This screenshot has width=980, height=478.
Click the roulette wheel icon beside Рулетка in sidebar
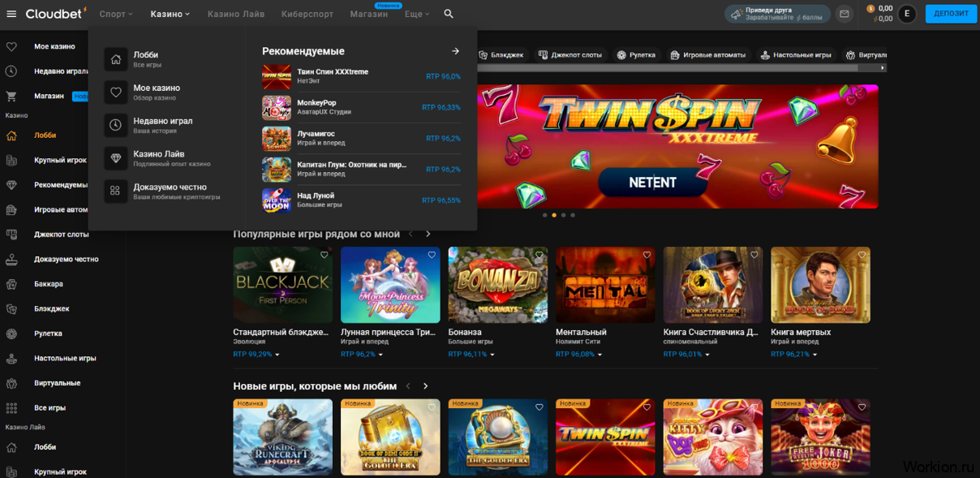[x=11, y=334]
